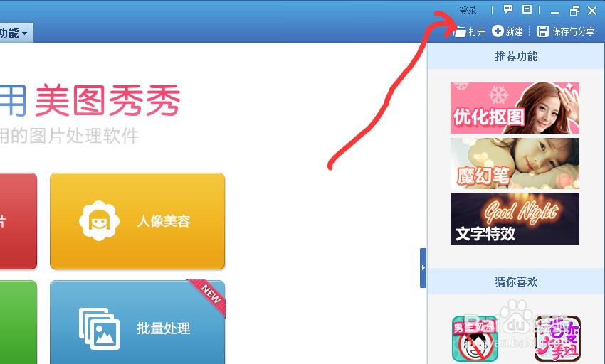Click the plus icon for 新建
The height and width of the screenshot is (364, 605).
[498, 31]
